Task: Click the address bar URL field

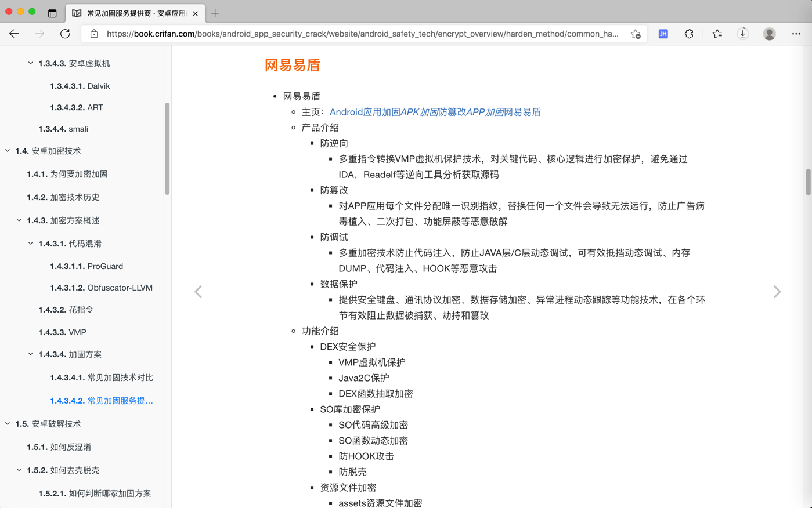Action: [x=363, y=34]
